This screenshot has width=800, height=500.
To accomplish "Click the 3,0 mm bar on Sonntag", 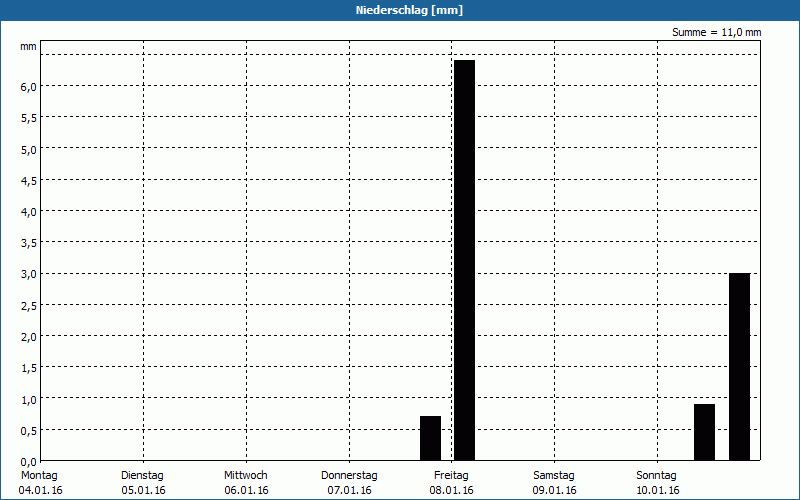I will point(739,367).
